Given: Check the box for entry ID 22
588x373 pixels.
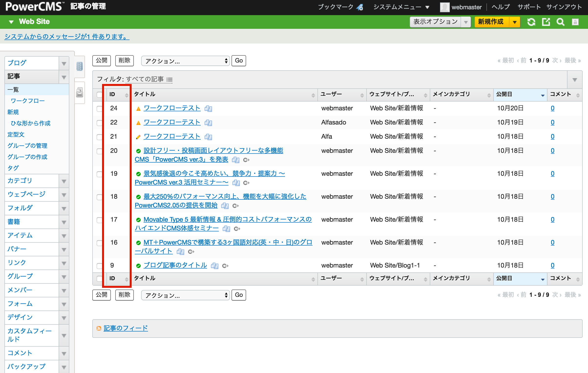Looking at the screenshot, I should click(99, 123).
